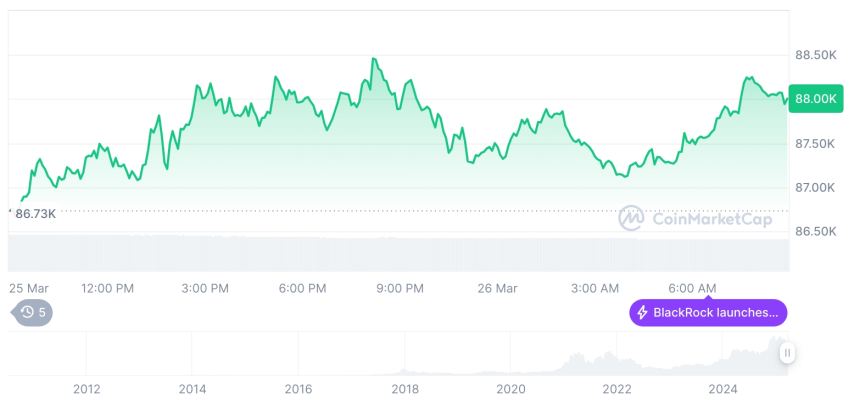Click the 9:00 PM time axis label
The width and height of the screenshot is (860, 401).
click(x=399, y=288)
